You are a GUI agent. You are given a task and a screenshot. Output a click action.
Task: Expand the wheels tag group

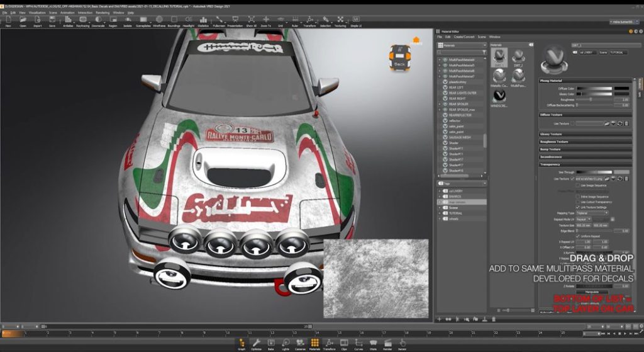click(440, 219)
